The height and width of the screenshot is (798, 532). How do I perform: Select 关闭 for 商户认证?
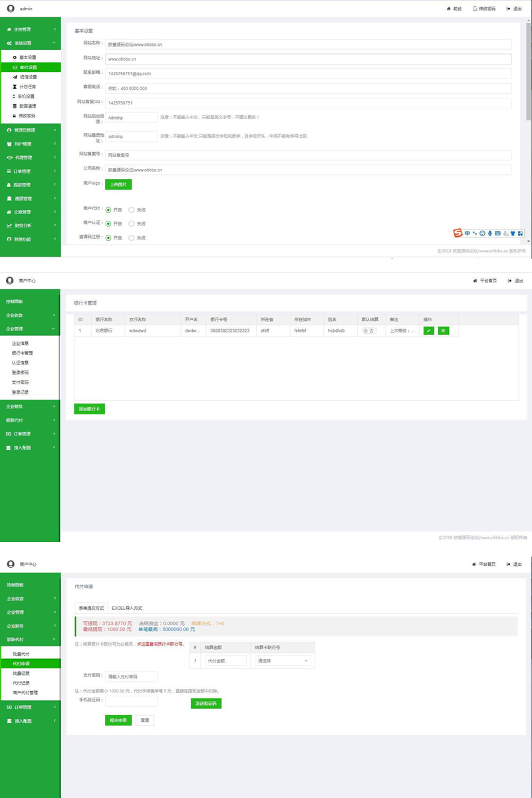coord(131,223)
